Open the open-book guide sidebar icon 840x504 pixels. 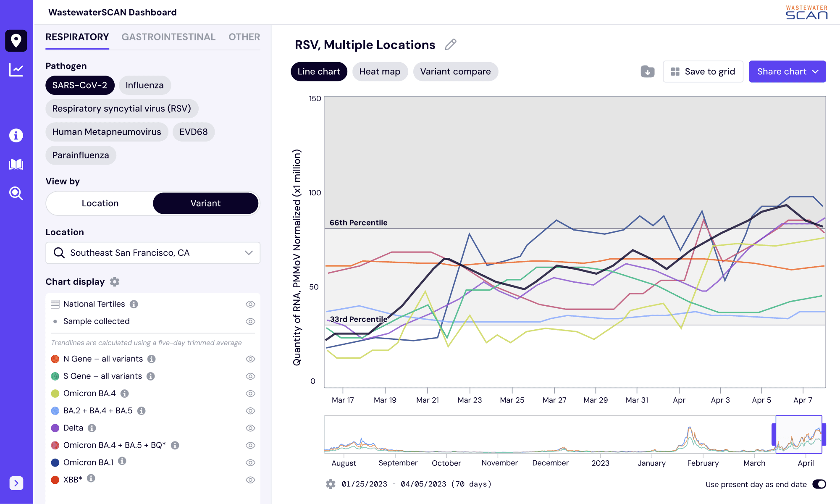point(16,164)
